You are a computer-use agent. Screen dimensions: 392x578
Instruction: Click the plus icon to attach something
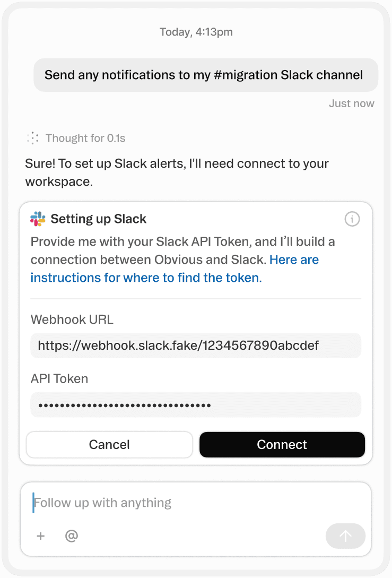point(40,536)
